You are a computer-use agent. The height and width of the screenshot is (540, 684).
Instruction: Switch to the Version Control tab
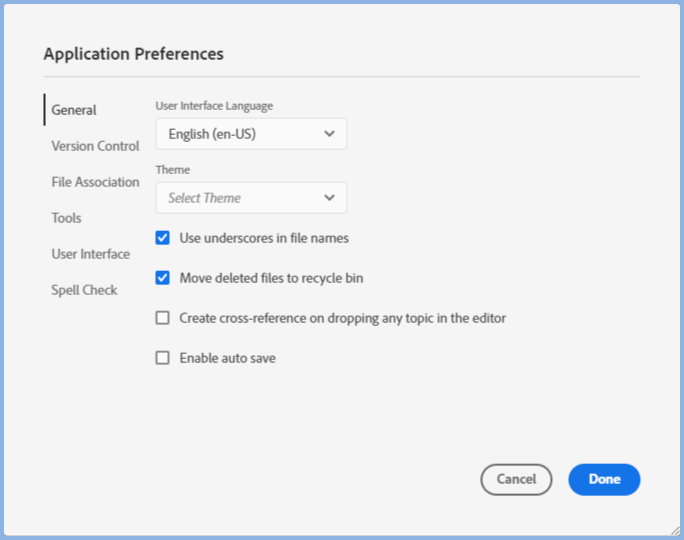coord(95,146)
